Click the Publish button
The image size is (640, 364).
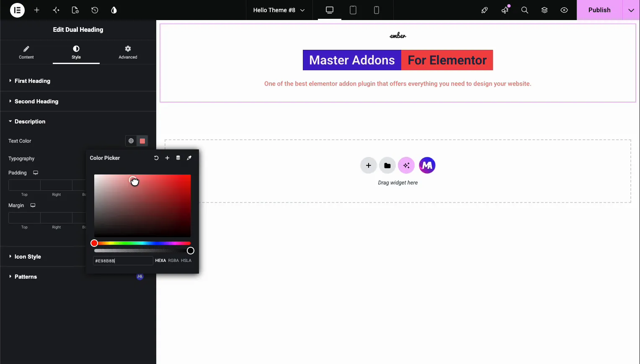(599, 10)
